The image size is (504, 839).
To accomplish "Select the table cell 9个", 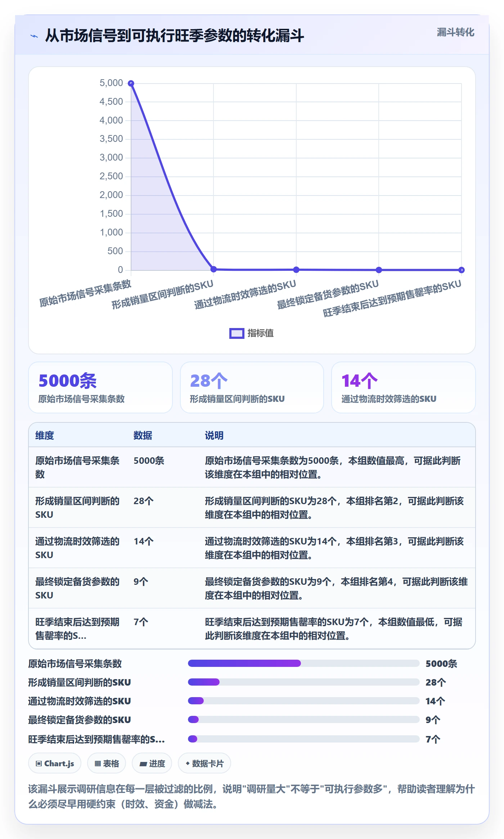I will pos(141,582).
